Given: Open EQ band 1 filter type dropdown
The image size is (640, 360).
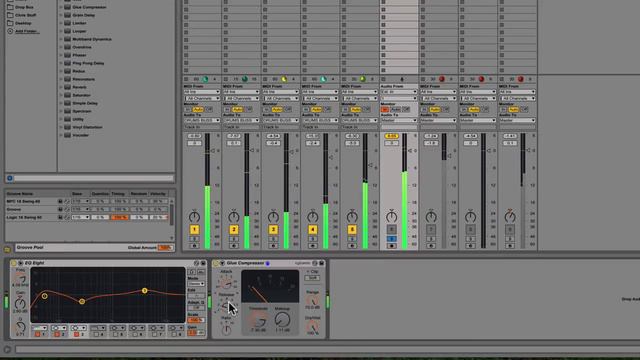Looking at the screenshot, I should point(39,328).
